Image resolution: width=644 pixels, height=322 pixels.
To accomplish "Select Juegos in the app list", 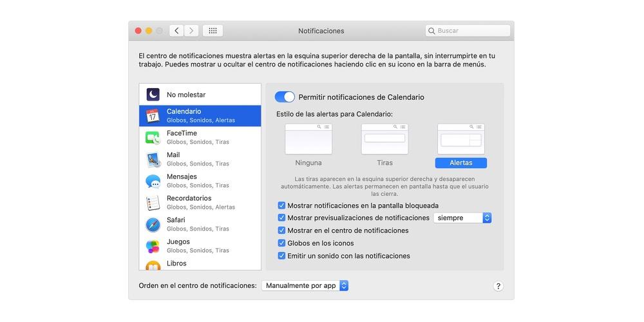I will click(200, 247).
